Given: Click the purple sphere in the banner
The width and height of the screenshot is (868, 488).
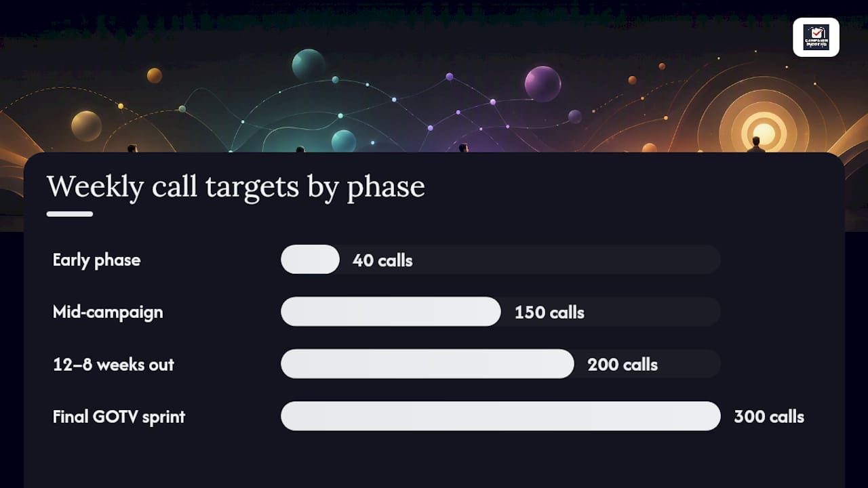Looking at the screenshot, I should point(542,83).
